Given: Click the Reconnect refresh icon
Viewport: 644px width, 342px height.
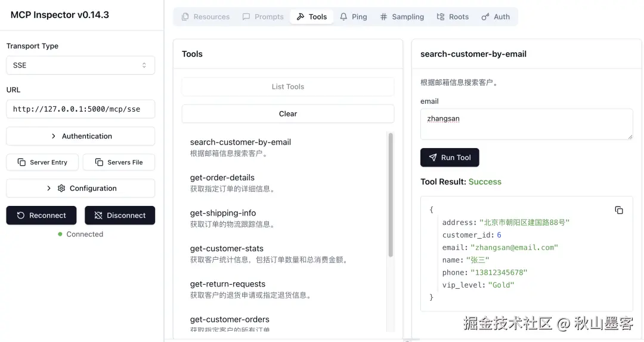Looking at the screenshot, I should (x=20, y=215).
